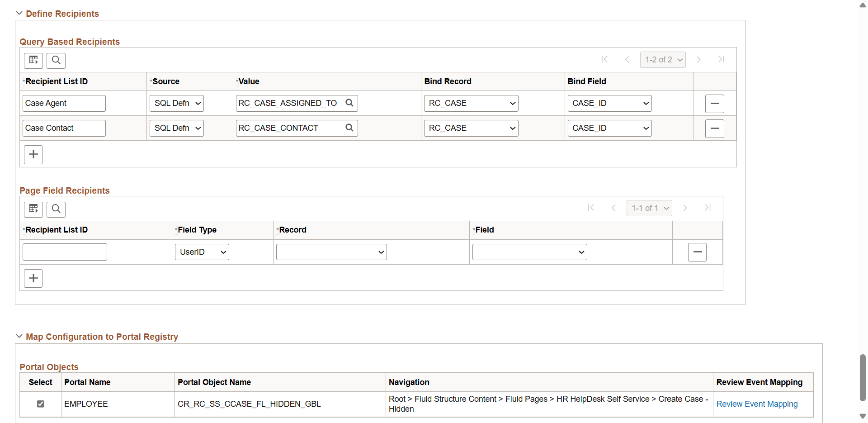Viewport: 868px width, 423px height.
Task: Delete the Case Agent recipient row
Action: tap(715, 103)
